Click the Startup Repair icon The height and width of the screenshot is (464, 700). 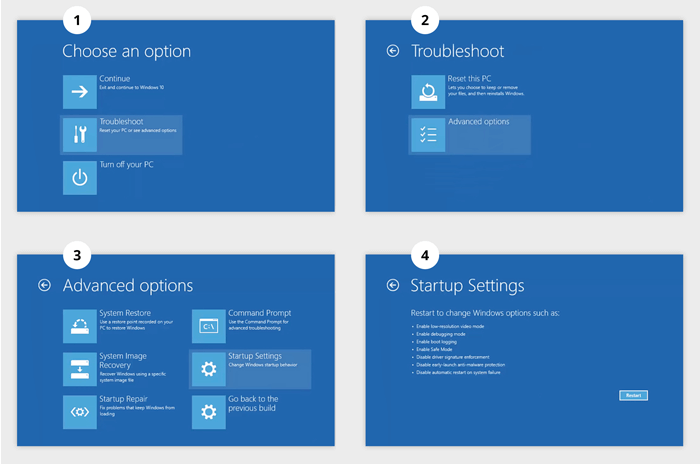80,411
